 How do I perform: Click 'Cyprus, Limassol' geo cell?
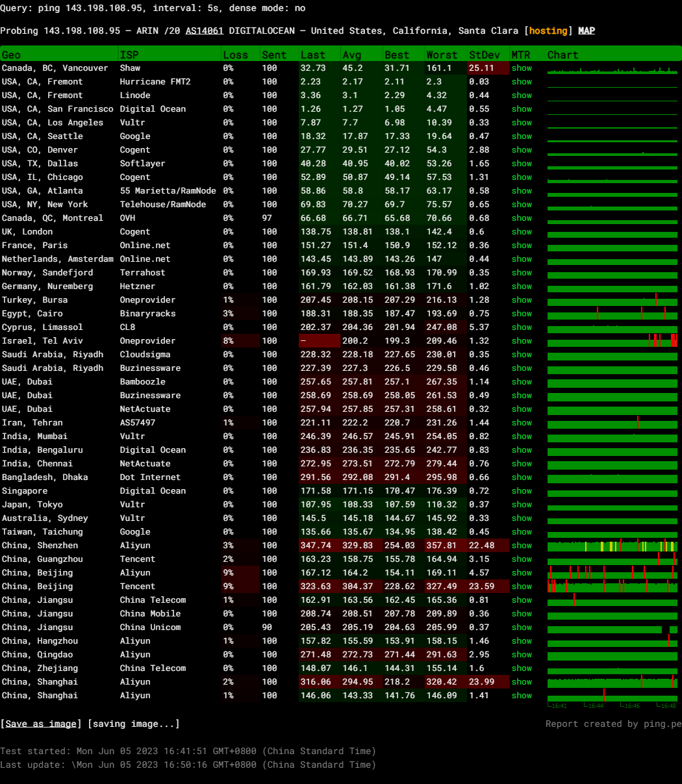pyautogui.click(x=42, y=327)
